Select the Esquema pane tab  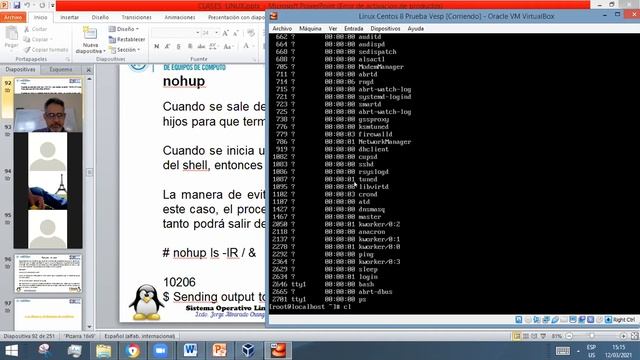click(61, 69)
